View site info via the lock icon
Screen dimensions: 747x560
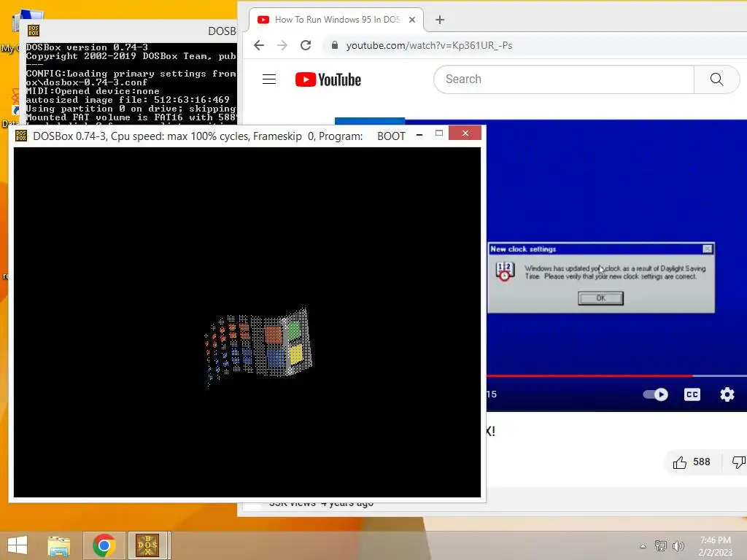coord(335,45)
